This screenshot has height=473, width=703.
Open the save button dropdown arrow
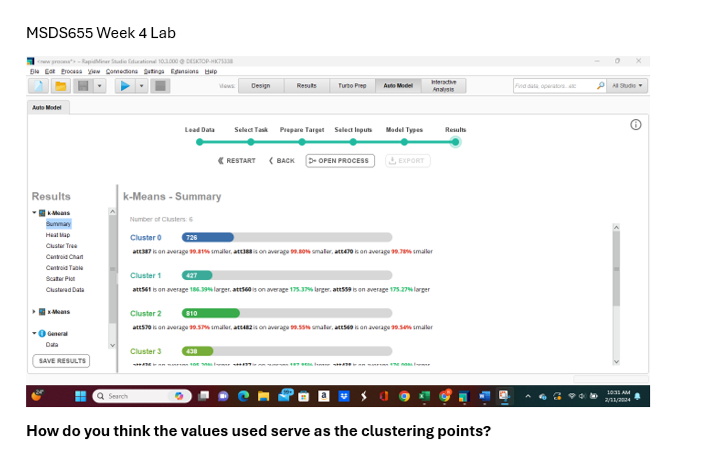coord(100,86)
